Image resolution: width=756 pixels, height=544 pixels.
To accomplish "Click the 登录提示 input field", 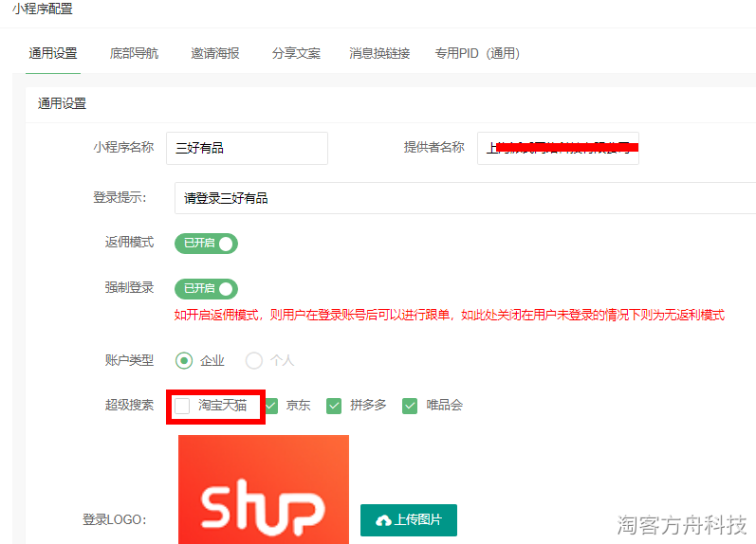I will [x=466, y=198].
